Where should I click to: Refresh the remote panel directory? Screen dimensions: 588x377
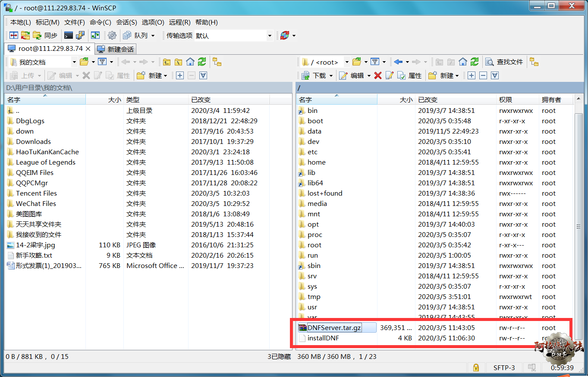pos(475,62)
